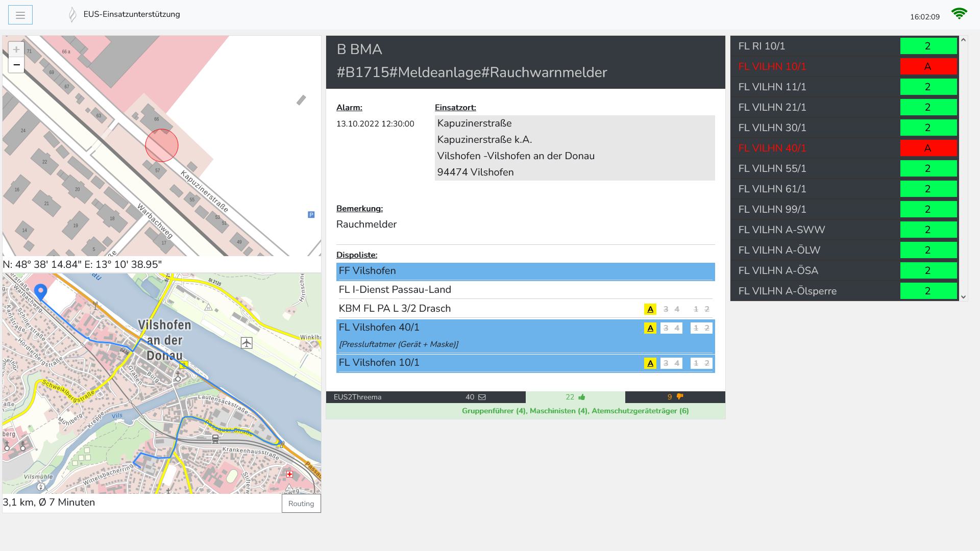The height and width of the screenshot is (551, 980).
Task: Click the Routing button
Action: tap(301, 504)
